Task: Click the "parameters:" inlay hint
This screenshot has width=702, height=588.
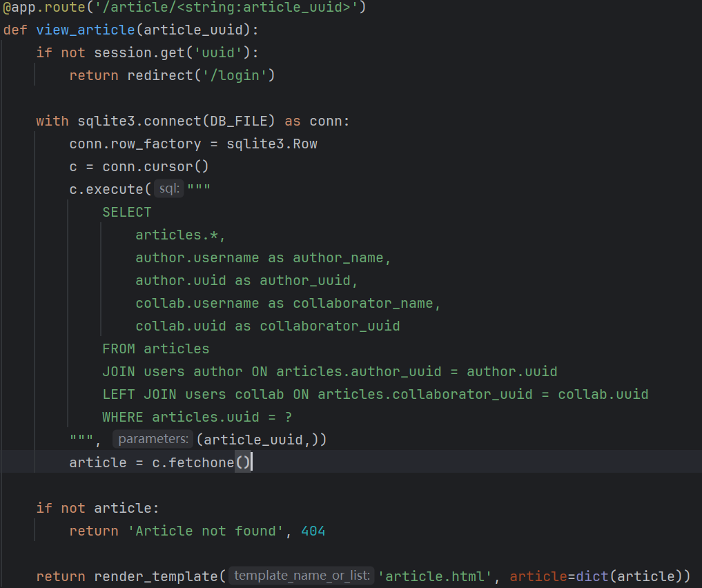Action: (x=153, y=439)
